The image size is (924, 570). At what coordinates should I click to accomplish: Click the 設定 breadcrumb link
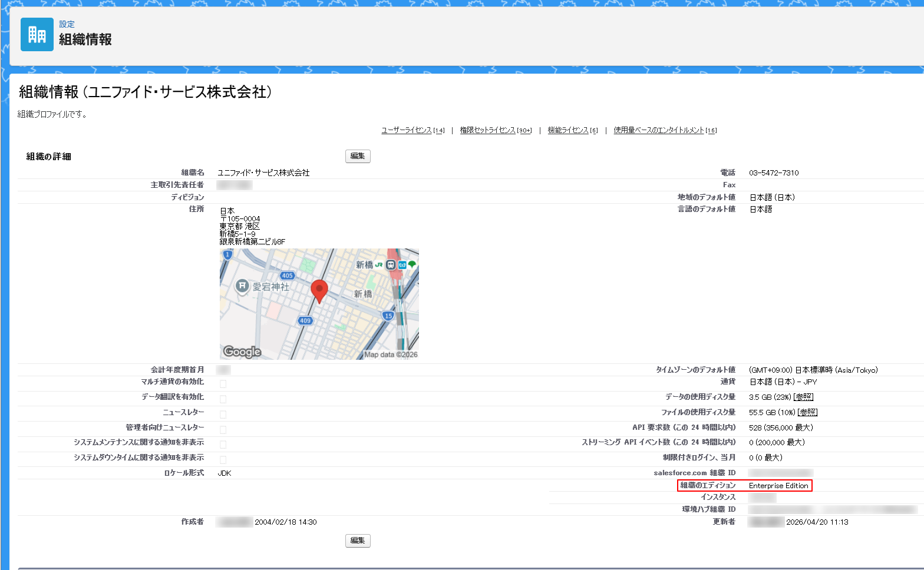[x=67, y=24]
